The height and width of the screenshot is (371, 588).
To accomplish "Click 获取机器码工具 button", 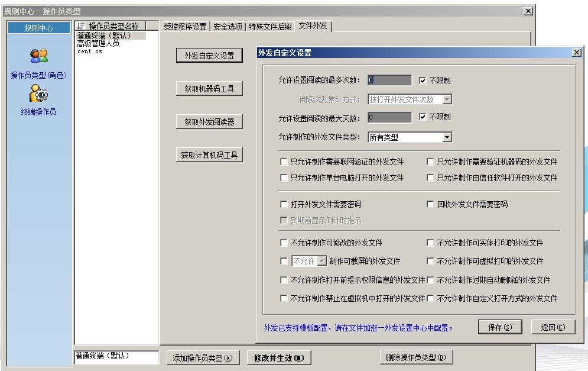I will click(x=209, y=89).
